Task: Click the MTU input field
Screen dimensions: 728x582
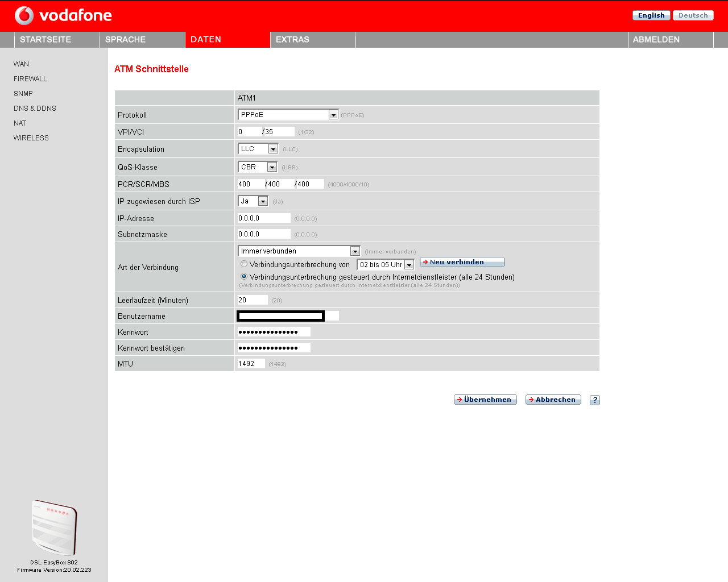Action: pyautogui.click(x=250, y=363)
